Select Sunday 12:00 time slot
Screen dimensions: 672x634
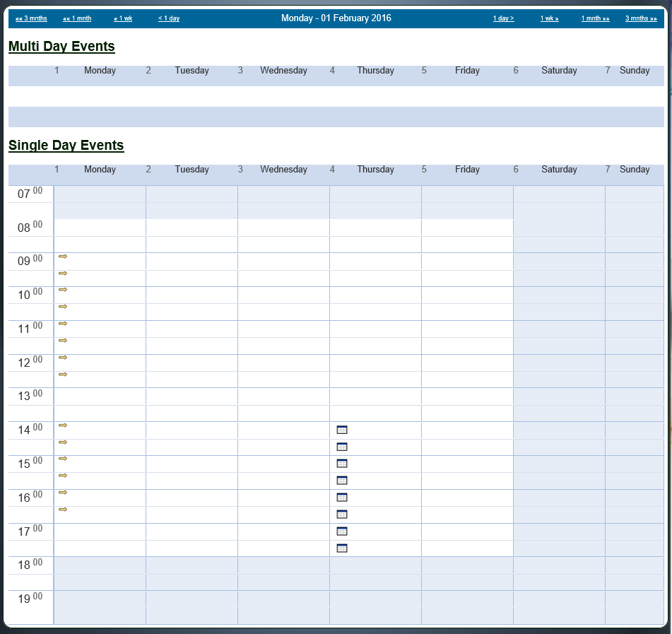tap(635, 363)
